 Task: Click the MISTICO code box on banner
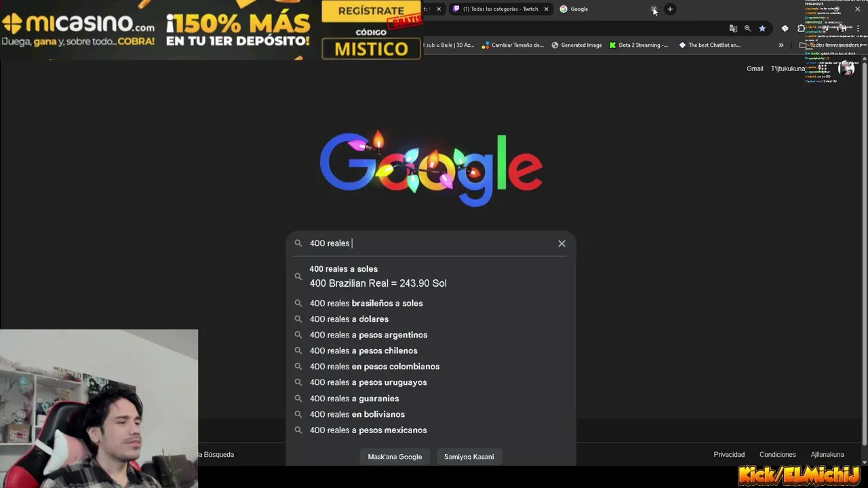[371, 49]
